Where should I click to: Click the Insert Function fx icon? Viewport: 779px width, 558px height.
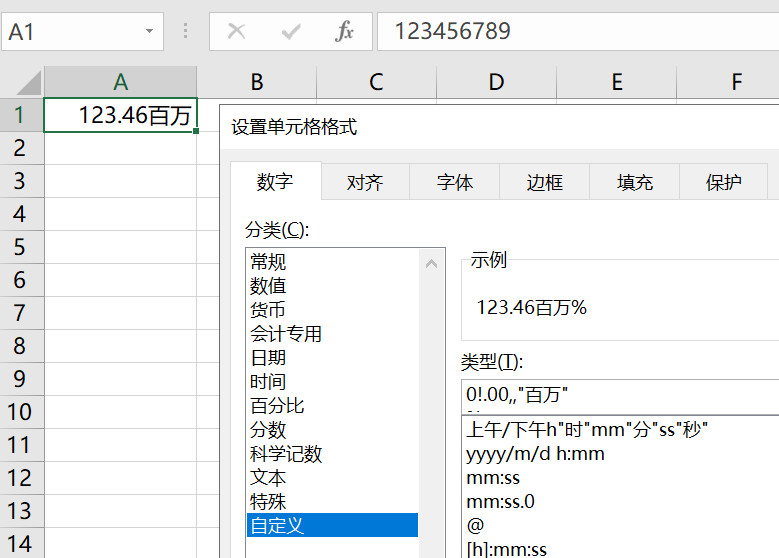(344, 31)
